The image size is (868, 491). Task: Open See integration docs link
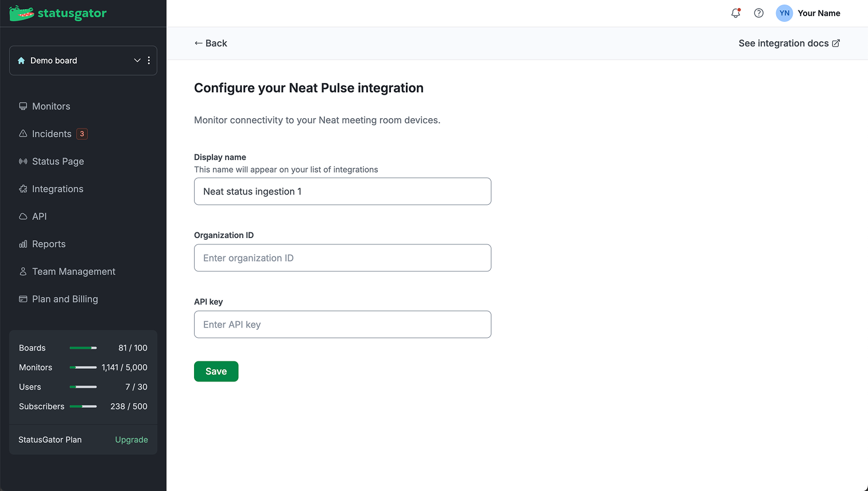click(789, 43)
